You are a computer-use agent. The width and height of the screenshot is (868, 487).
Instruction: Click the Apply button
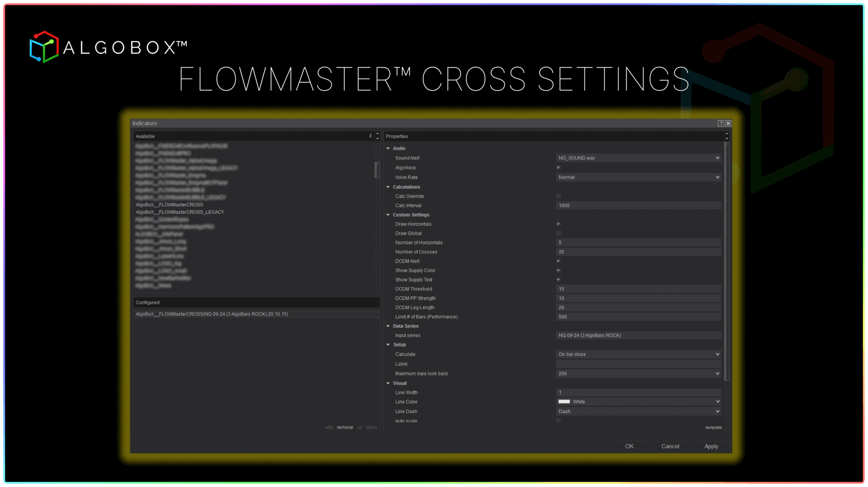pos(711,446)
